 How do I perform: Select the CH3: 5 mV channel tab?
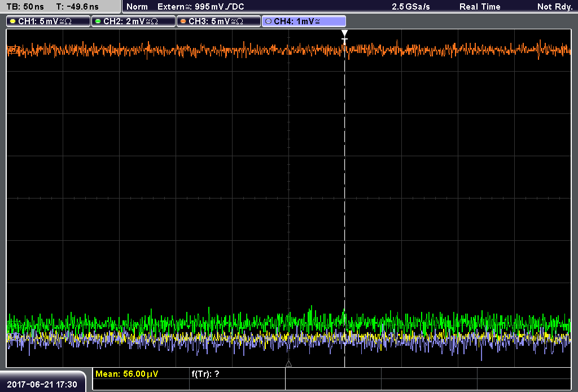coord(218,21)
